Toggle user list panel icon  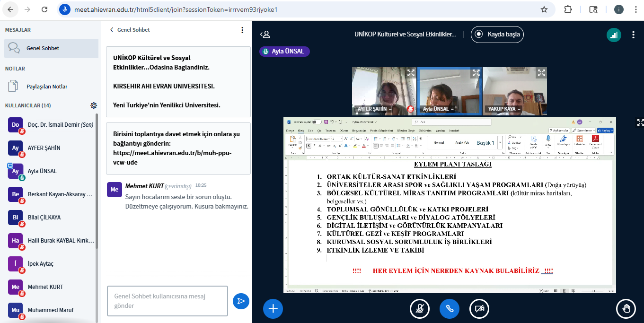(265, 35)
